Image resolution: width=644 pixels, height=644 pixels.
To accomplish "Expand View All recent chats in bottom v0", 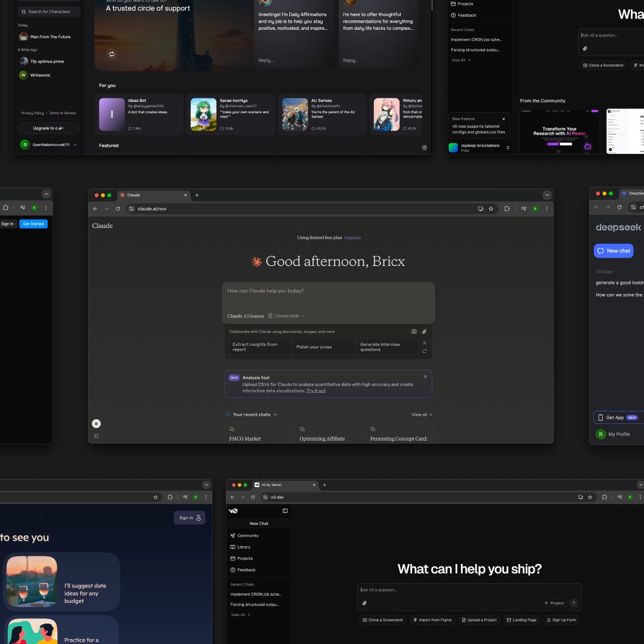I will coord(241,615).
